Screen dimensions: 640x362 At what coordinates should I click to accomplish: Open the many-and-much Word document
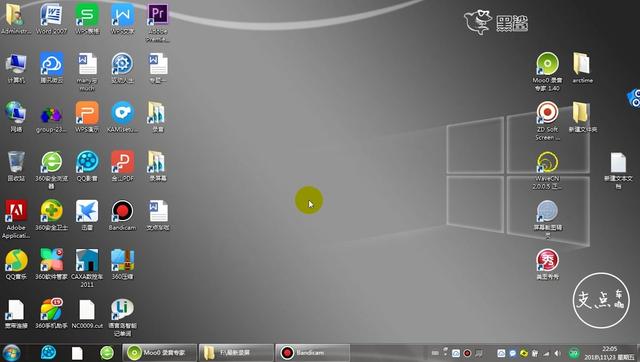click(x=87, y=71)
